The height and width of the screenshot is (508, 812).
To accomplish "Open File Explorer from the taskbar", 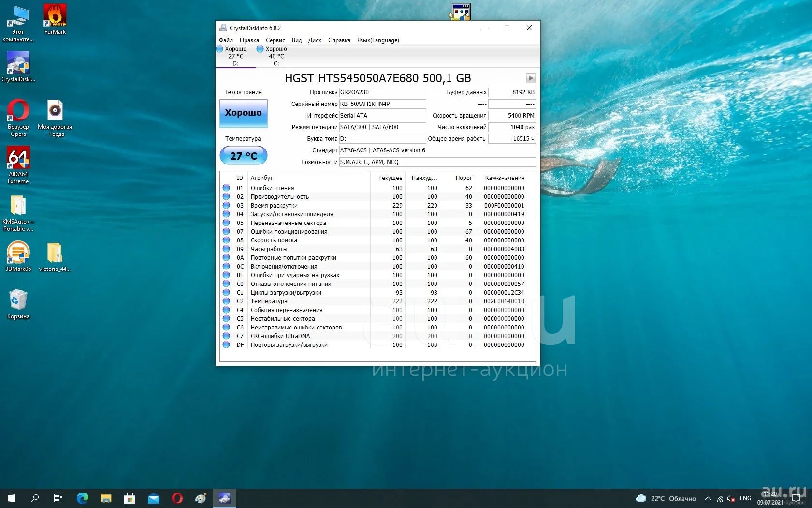I will tap(106, 498).
